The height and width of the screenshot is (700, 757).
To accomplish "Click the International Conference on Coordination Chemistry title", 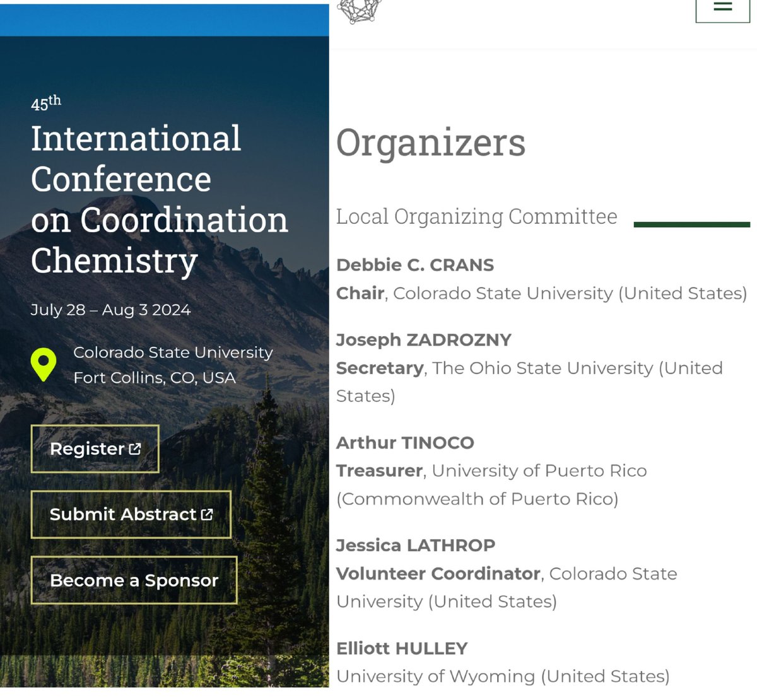I will point(159,199).
